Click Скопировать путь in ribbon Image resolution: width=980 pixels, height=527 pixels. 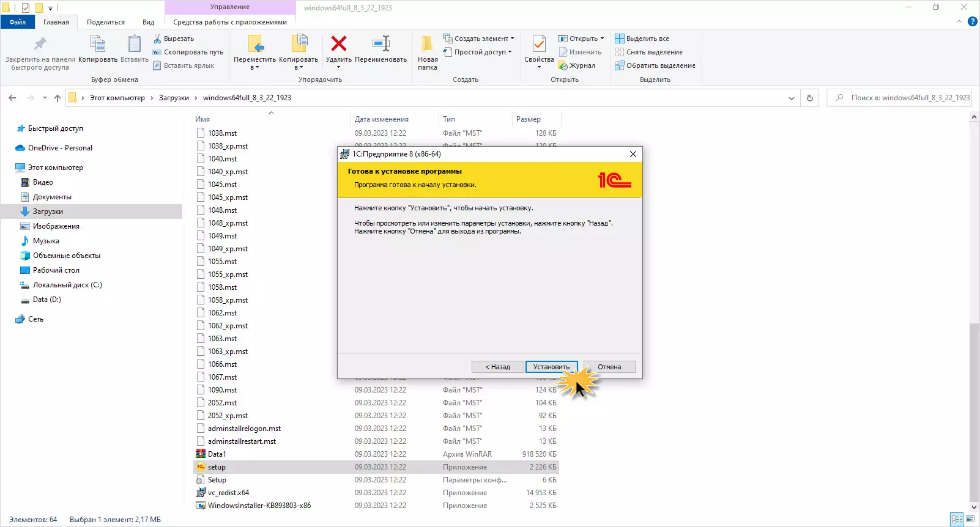point(188,52)
